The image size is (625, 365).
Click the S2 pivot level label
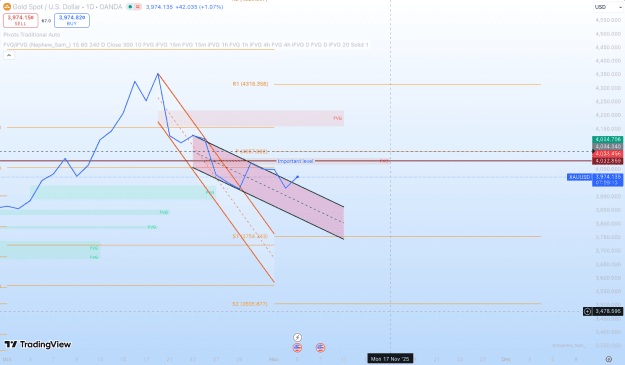click(x=250, y=304)
